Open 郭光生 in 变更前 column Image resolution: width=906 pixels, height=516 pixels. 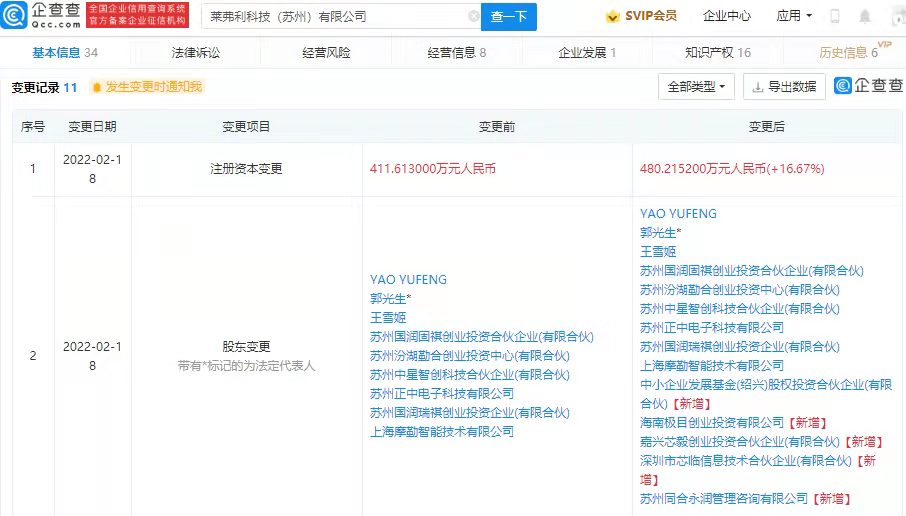point(388,299)
